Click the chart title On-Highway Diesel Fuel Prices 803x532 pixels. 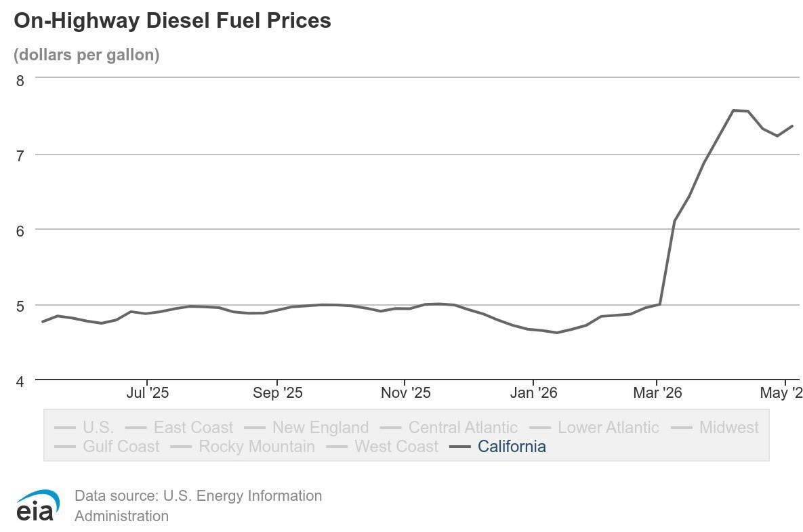[x=172, y=20]
